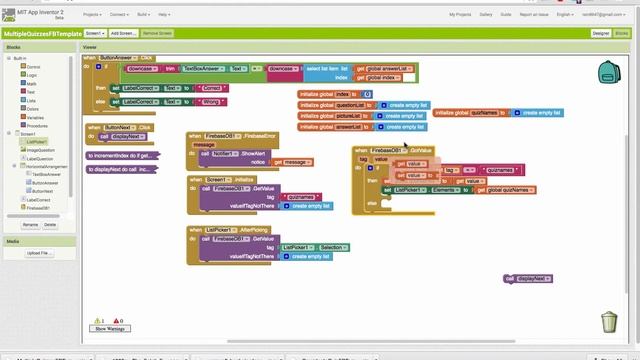Open the Connect menu

tap(119, 15)
